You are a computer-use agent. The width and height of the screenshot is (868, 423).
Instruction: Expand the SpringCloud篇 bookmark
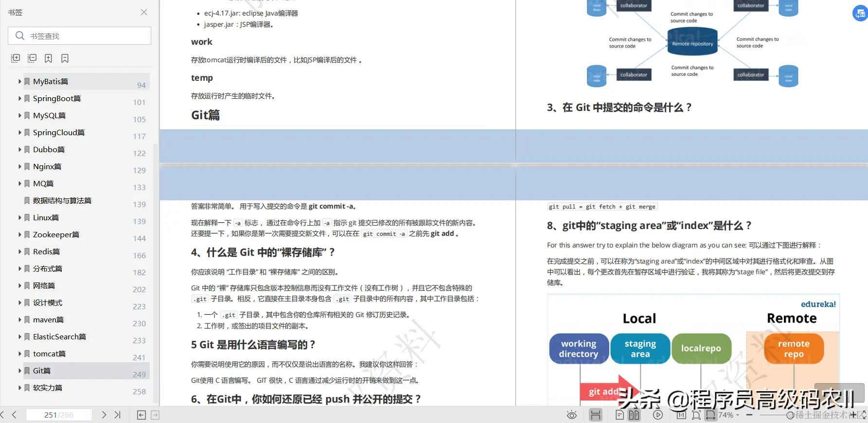pos(19,132)
